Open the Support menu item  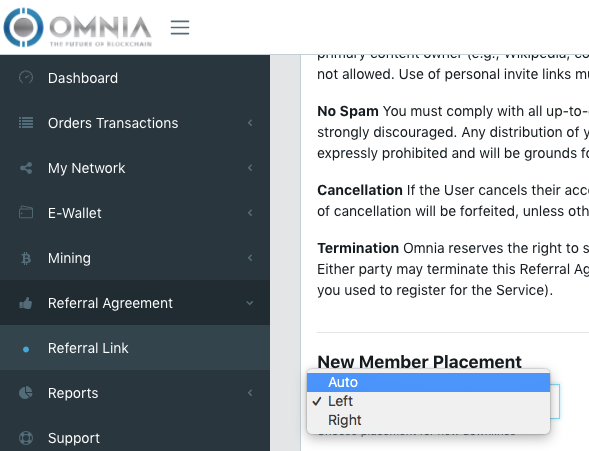coord(135,438)
